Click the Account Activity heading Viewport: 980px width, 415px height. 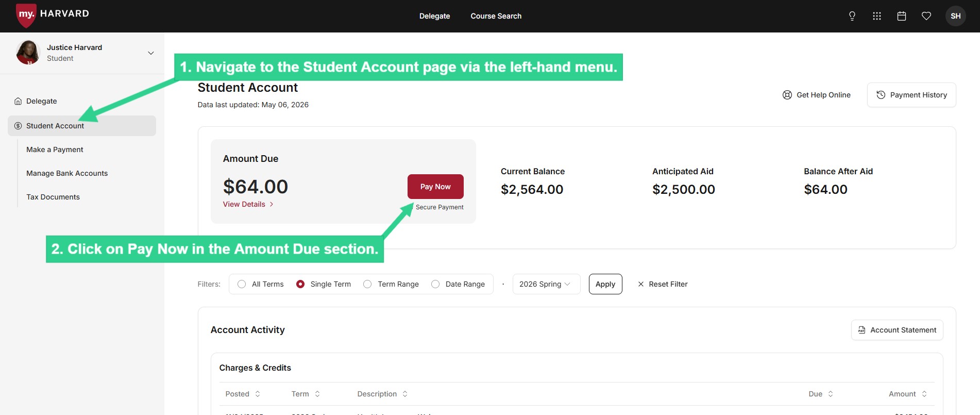pos(247,330)
